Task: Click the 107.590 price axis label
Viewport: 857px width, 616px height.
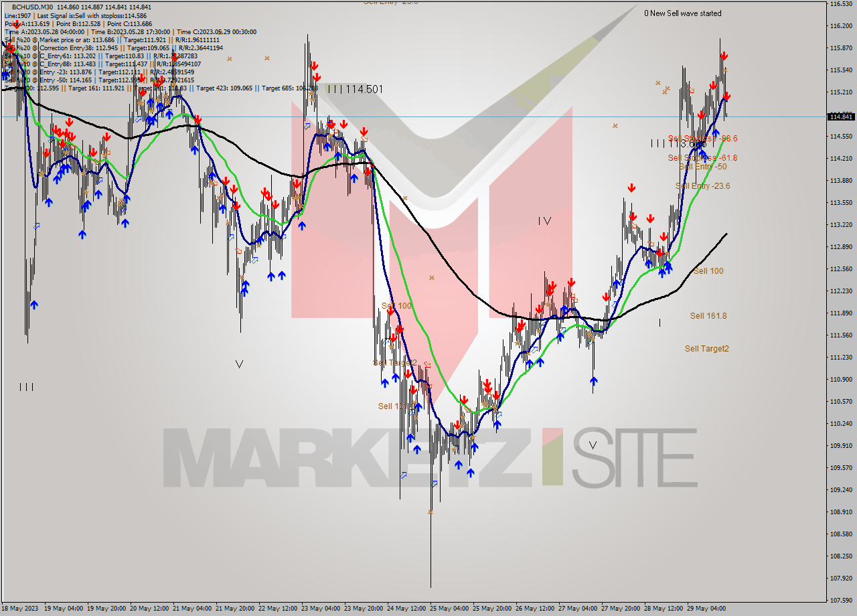Action: tap(841, 600)
